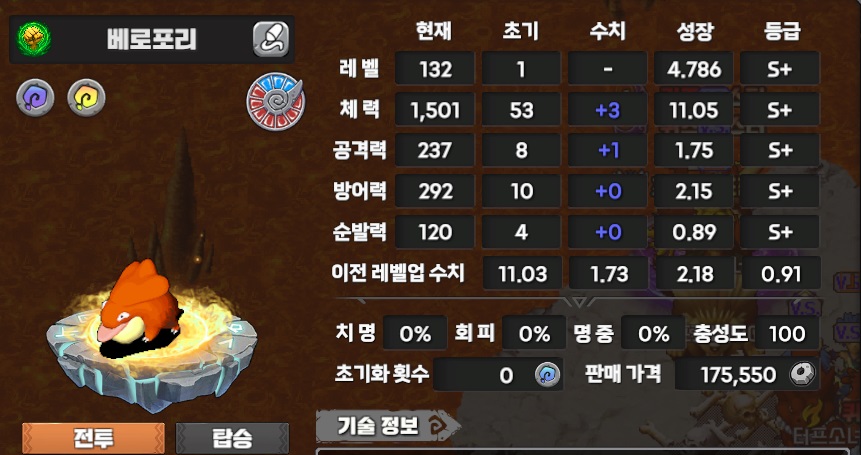Select the purple spiral stone icon
Screen dimensions: 861x455
coord(35,98)
